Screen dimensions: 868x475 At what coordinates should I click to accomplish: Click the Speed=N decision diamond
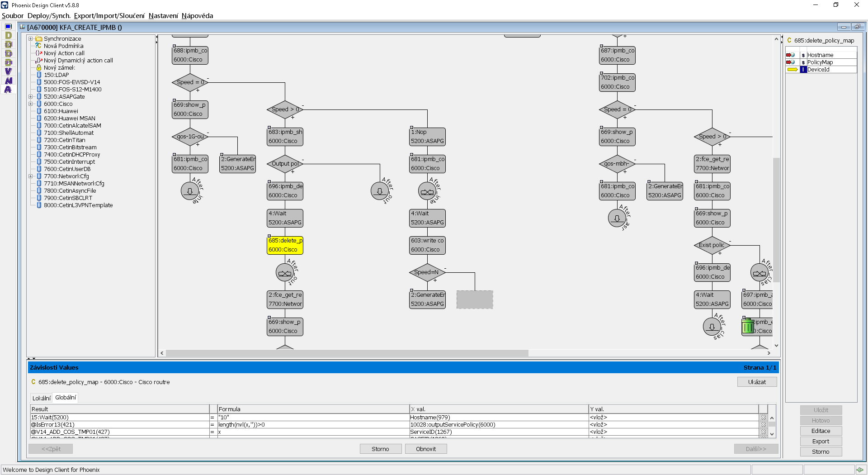click(x=427, y=272)
